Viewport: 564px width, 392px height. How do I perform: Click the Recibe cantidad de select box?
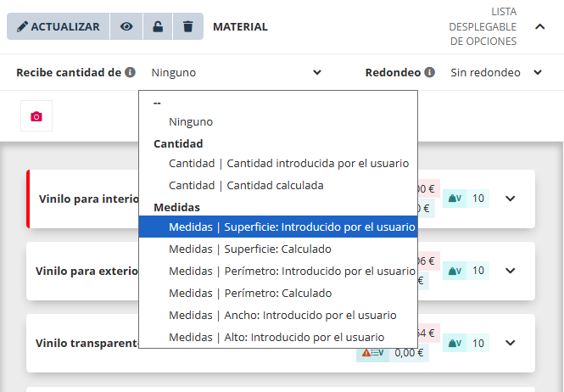[x=236, y=73]
